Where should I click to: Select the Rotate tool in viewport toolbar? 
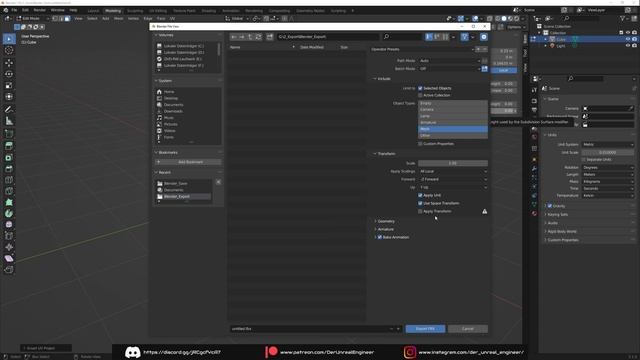click(9, 74)
